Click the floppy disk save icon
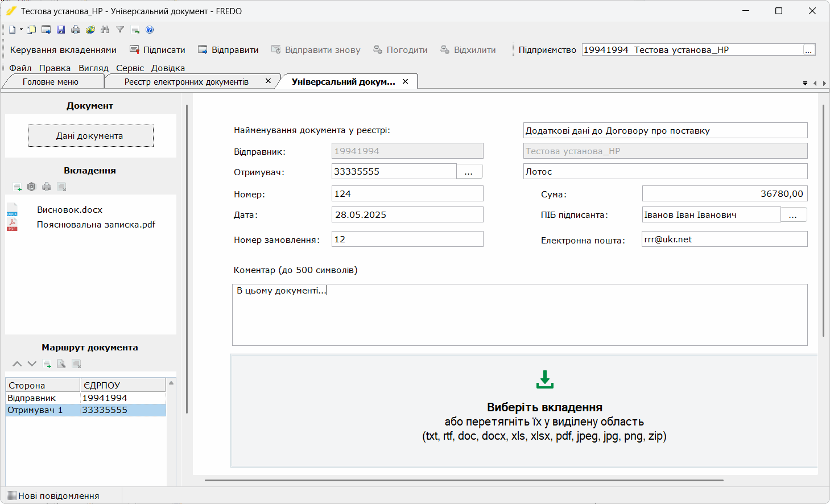The height and width of the screenshot is (504, 830). (61, 30)
